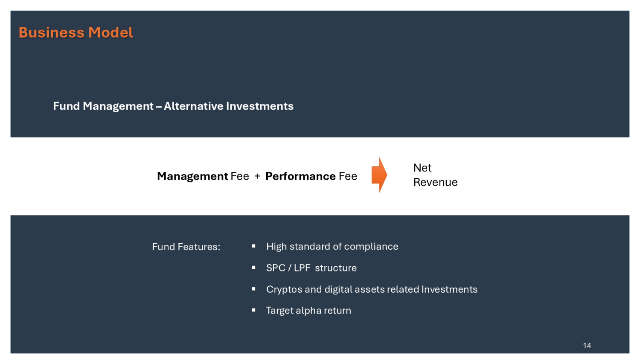Click the slide number 14
Viewport: 640px width, 364px height.
(587, 346)
